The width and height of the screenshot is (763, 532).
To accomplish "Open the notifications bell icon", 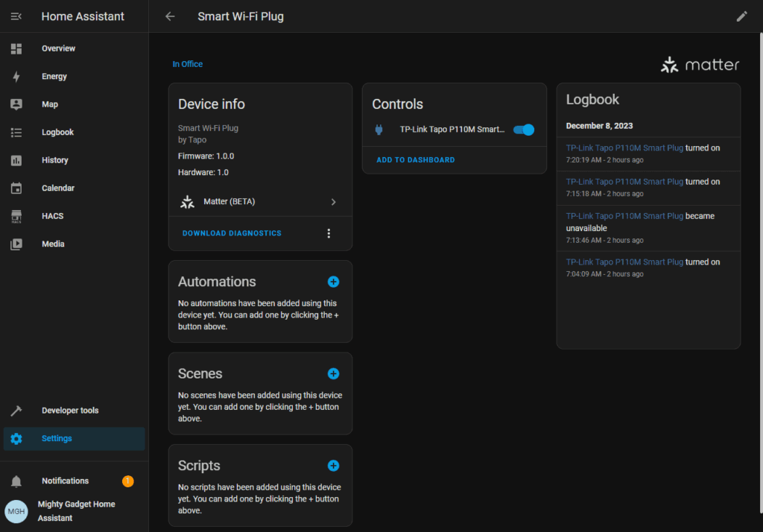I will 16,481.
